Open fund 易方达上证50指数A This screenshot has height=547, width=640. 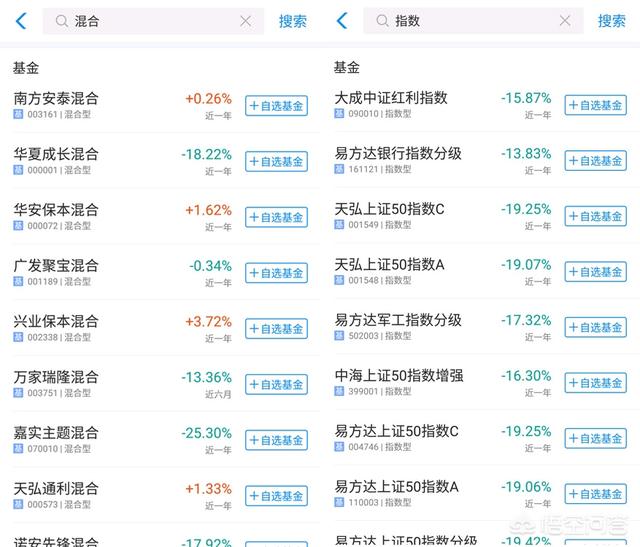click(396, 487)
